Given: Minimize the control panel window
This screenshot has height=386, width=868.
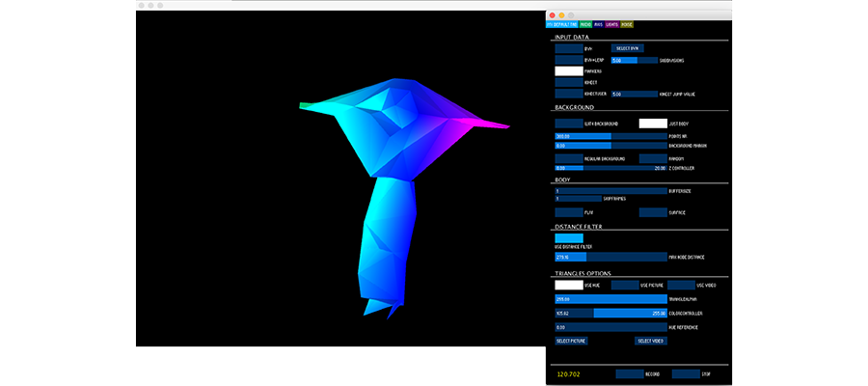Looking at the screenshot, I should (561, 14).
